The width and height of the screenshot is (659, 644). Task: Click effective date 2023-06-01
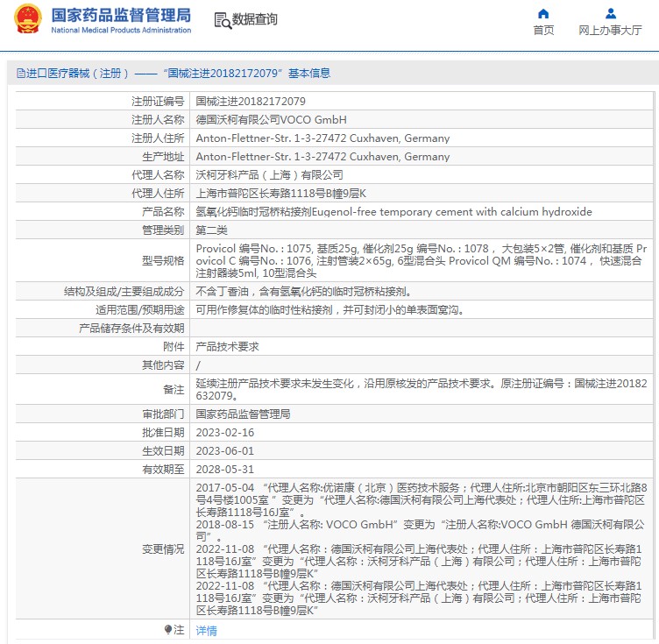pyautogui.click(x=225, y=451)
